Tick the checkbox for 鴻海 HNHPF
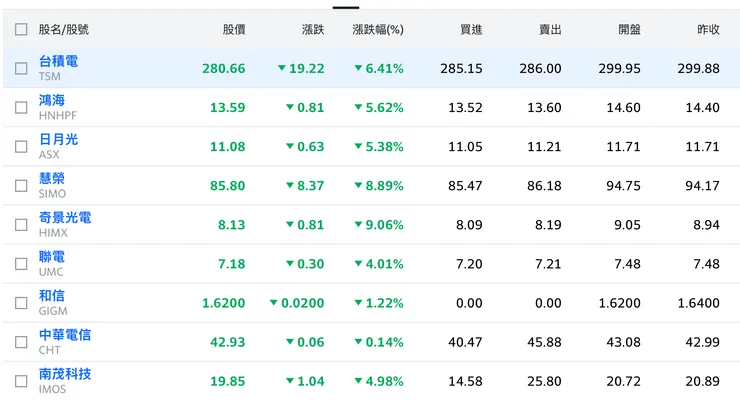Viewport: 740px width, 400px height. (x=21, y=108)
